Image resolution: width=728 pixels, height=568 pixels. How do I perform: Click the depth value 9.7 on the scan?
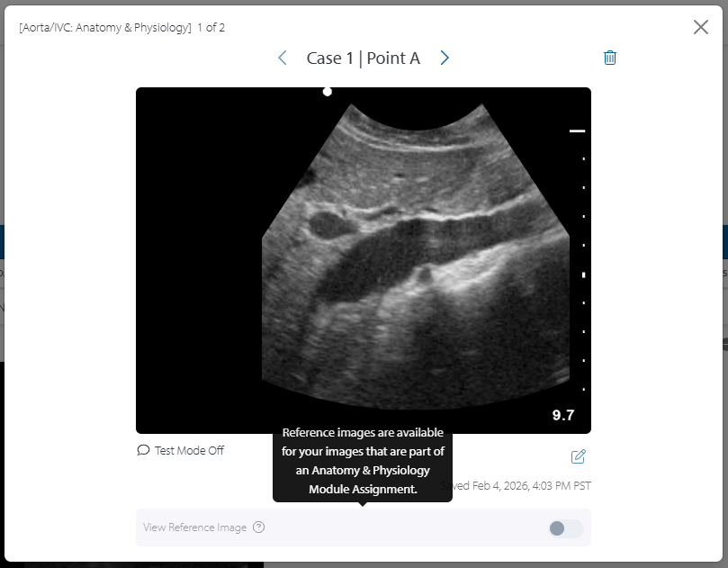tap(563, 415)
